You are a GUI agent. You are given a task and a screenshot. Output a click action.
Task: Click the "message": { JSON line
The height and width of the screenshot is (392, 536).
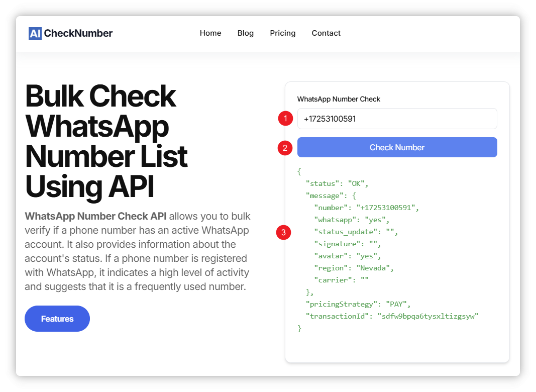pos(331,195)
